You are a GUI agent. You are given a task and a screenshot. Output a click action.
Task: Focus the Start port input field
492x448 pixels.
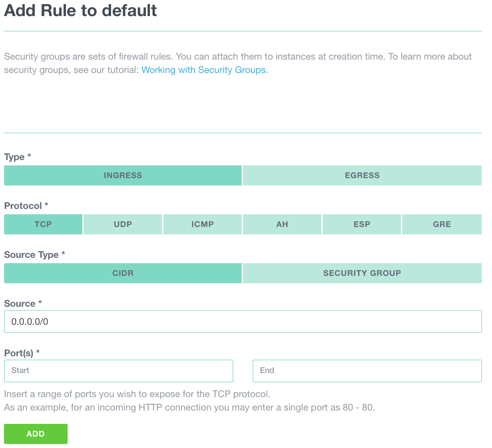pos(118,371)
